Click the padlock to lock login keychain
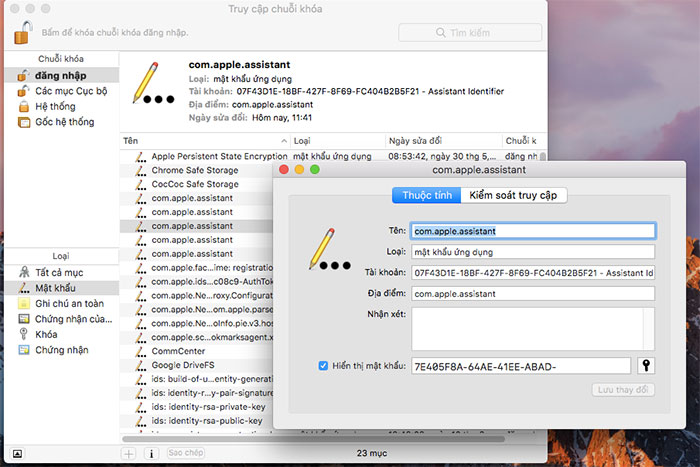This screenshot has height=467, width=700. pyautogui.click(x=23, y=33)
